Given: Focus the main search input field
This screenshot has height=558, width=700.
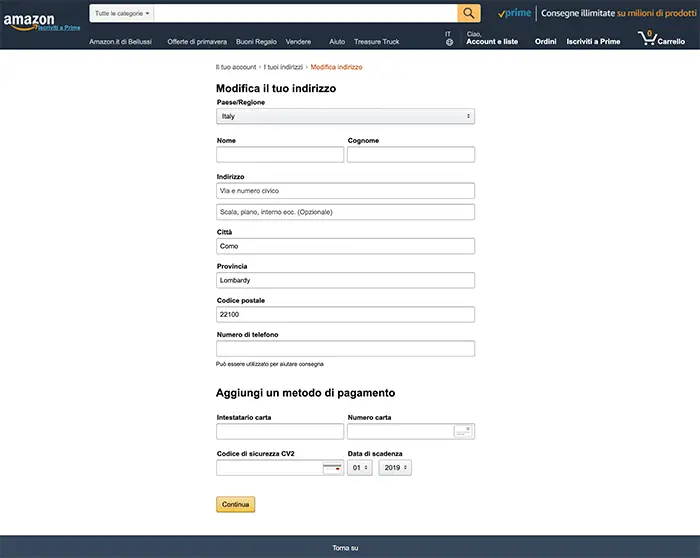Looking at the screenshot, I should pos(306,13).
